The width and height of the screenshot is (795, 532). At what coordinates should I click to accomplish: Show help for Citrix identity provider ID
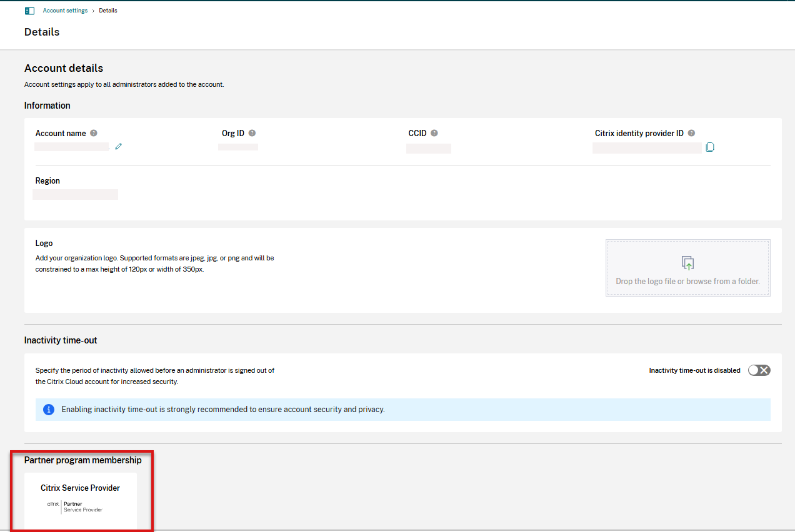(x=691, y=133)
